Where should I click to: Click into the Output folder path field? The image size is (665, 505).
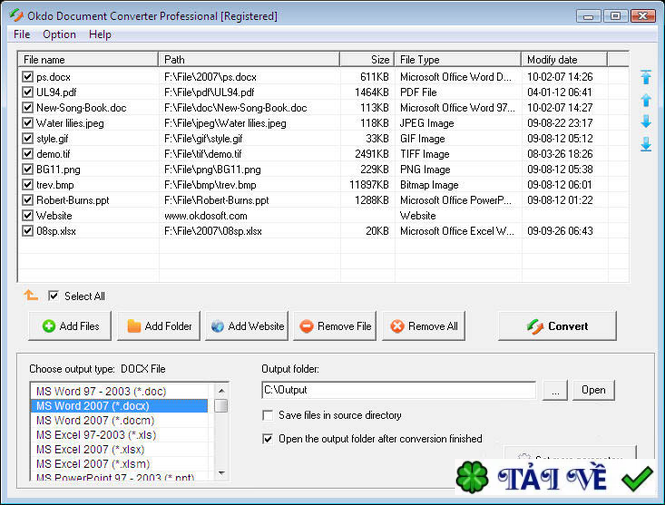(x=398, y=390)
